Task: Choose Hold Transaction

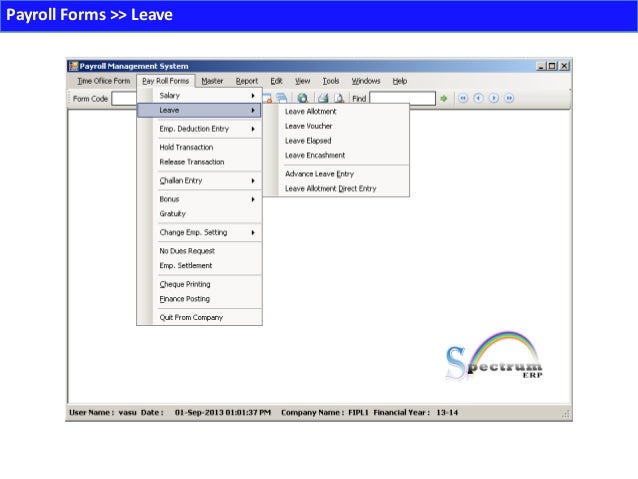Action: coord(199,147)
